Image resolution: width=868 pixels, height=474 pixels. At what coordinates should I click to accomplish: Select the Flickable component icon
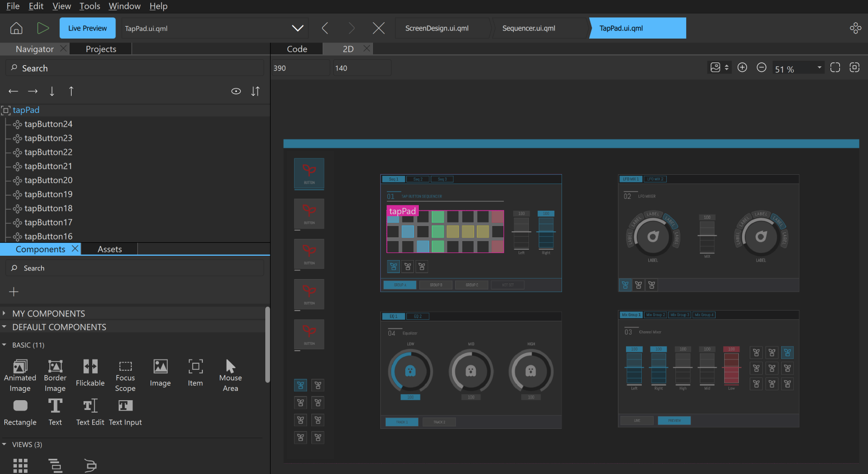click(x=90, y=366)
